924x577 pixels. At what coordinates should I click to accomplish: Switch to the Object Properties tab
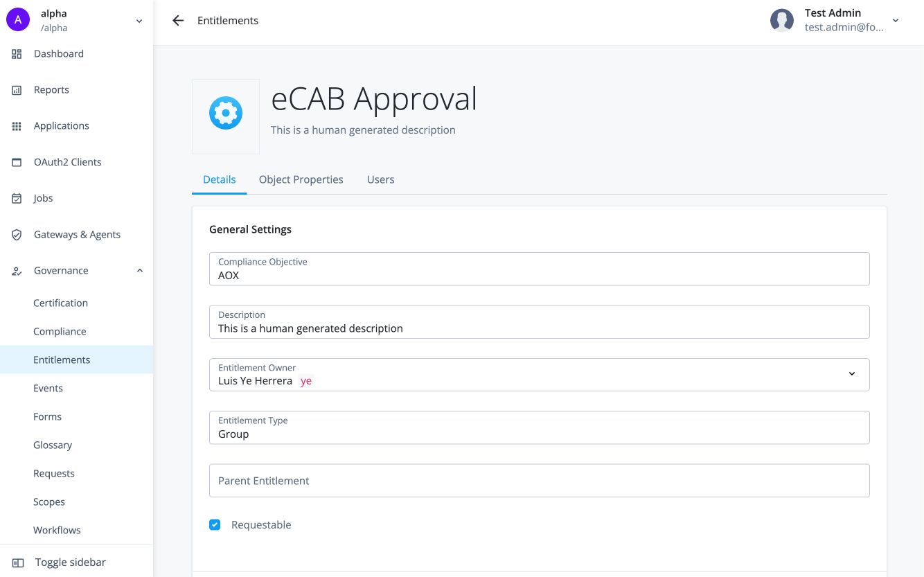301,179
